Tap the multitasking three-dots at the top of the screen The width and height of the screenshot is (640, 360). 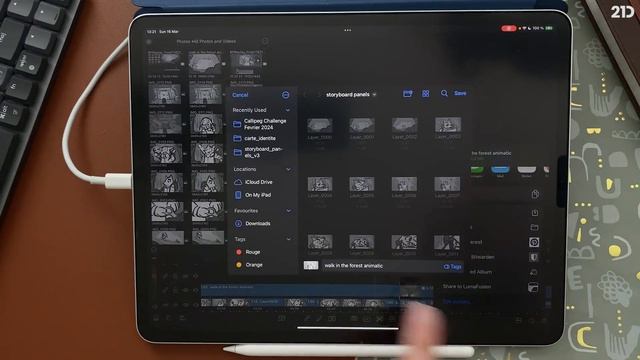click(348, 30)
